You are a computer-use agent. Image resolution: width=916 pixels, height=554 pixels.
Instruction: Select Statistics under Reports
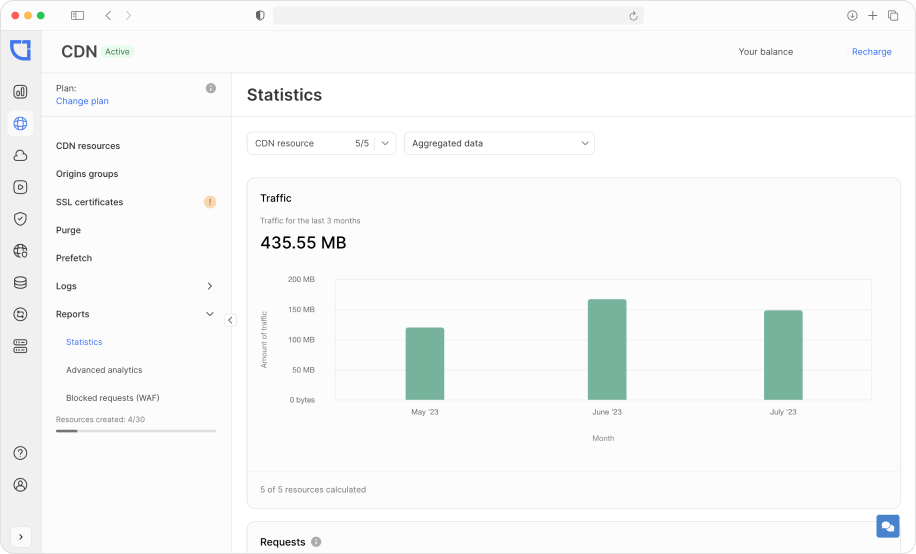point(84,342)
